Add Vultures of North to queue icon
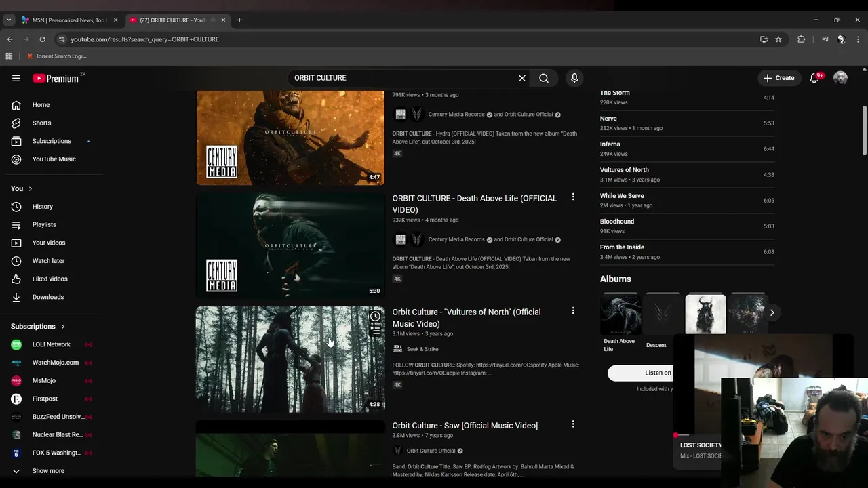 [375, 331]
